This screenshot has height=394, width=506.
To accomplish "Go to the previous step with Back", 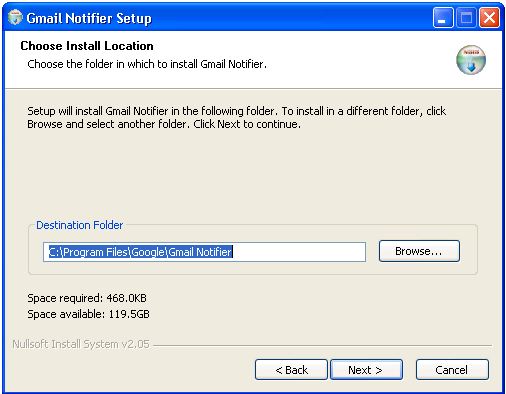I will pyautogui.click(x=291, y=370).
